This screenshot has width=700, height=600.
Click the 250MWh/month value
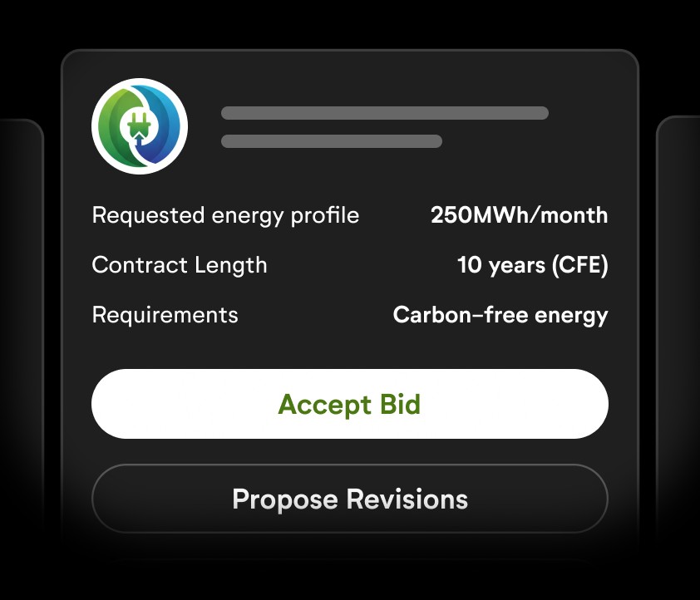click(x=519, y=215)
